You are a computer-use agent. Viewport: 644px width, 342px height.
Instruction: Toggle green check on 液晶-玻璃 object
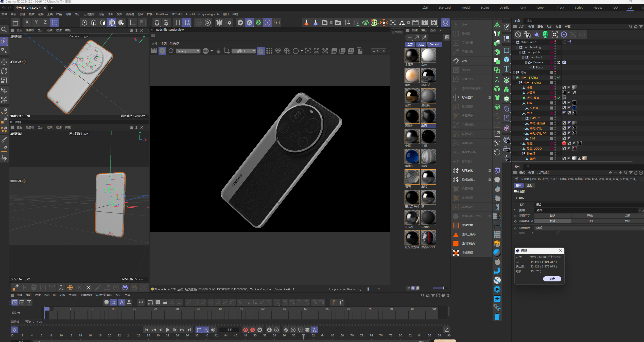pyautogui.click(x=559, y=98)
